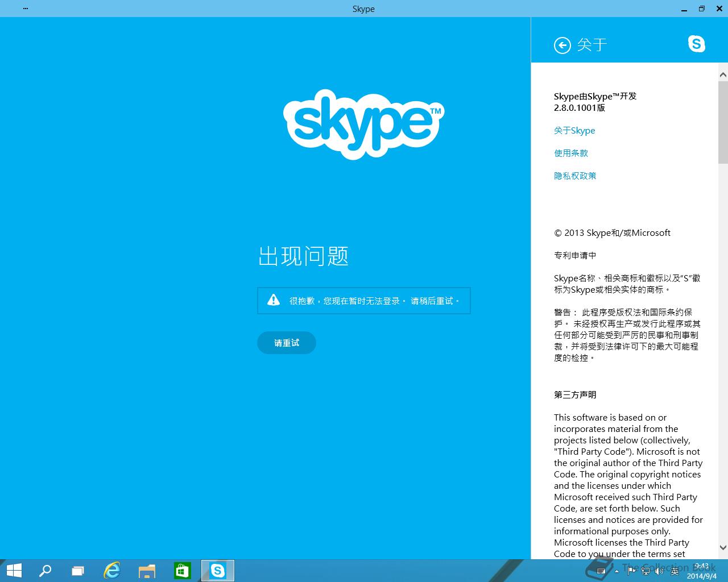
Task: Go back using the arrow beside 关于
Action: coord(562,45)
